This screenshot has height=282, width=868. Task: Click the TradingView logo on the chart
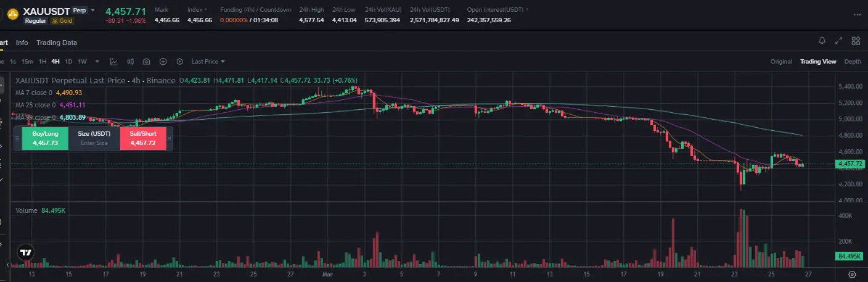tap(25, 252)
